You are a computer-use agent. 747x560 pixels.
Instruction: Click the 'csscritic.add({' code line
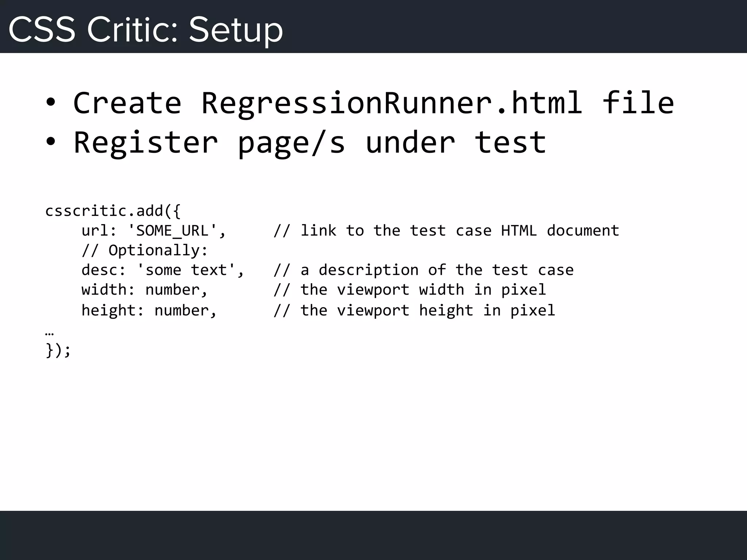pyautogui.click(x=113, y=211)
